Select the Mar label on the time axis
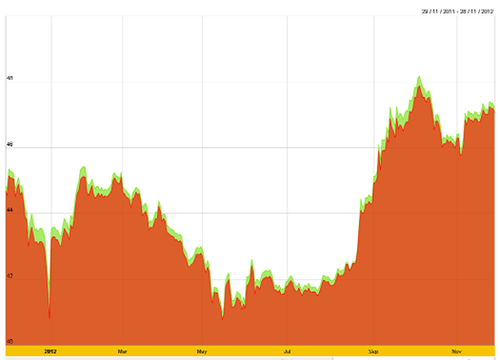500x360 pixels. 122,351
